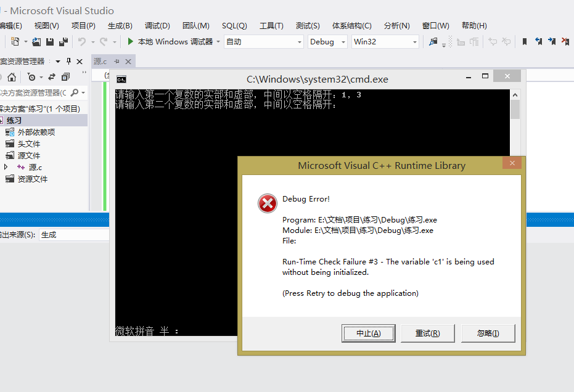Viewport: 574px width, 392px height.
Task: Open the Win32 platform dropdown
Action: (385, 42)
